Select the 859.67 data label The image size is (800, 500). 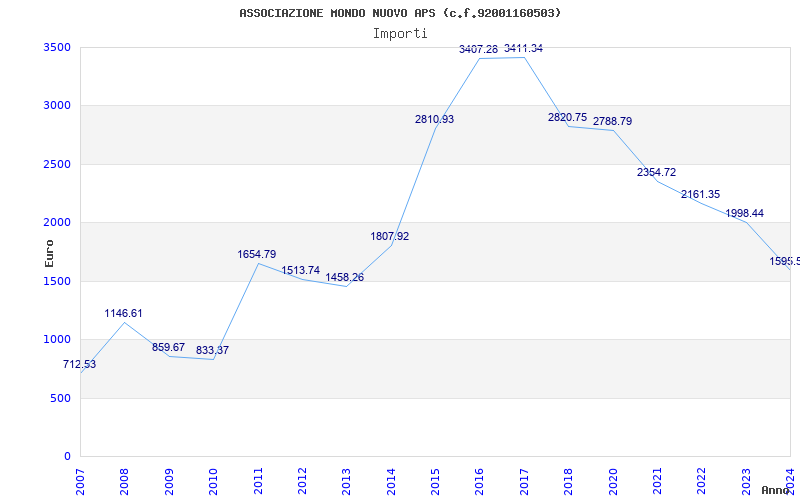pos(168,347)
